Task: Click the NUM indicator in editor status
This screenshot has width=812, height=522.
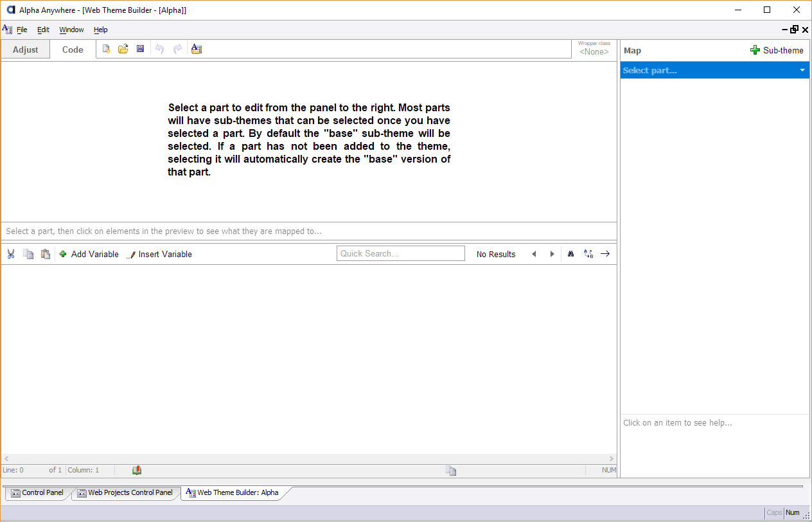Action: [609, 470]
